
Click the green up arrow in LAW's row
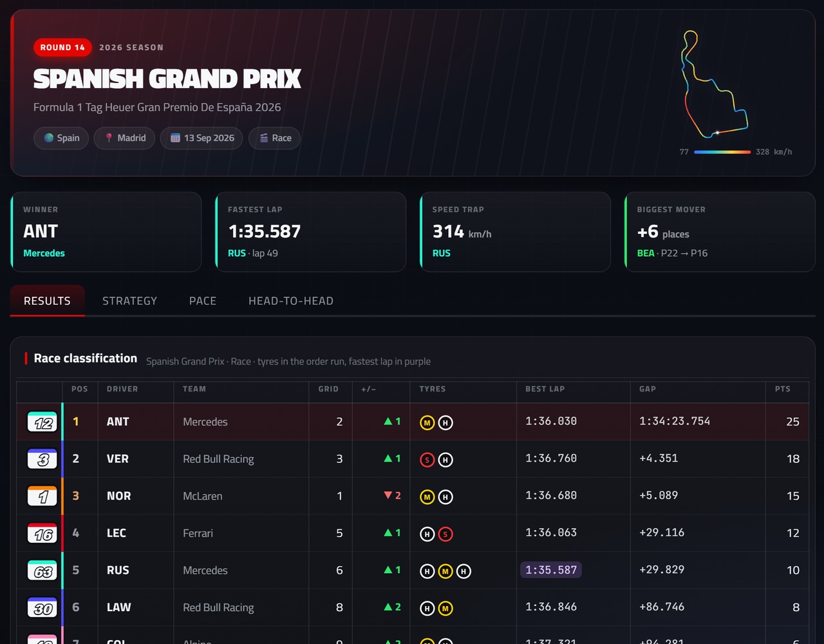click(x=388, y=607)
